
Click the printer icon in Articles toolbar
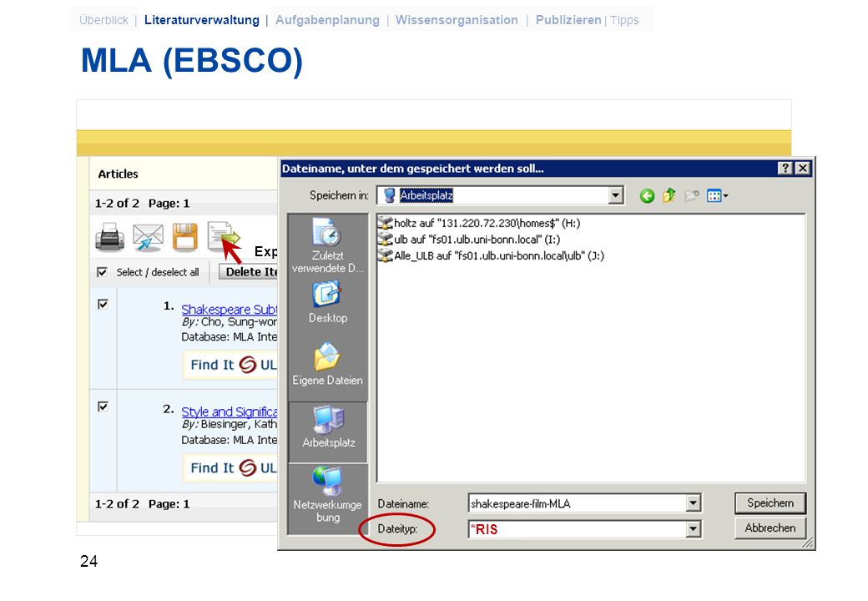(x=109, y=237)
